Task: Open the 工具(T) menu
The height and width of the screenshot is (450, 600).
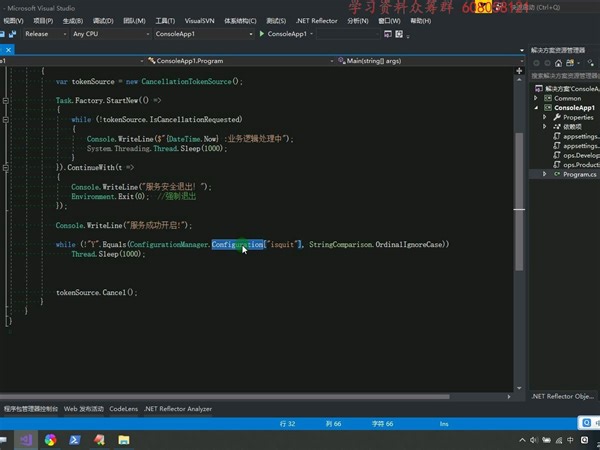Action: click(165, 21)
